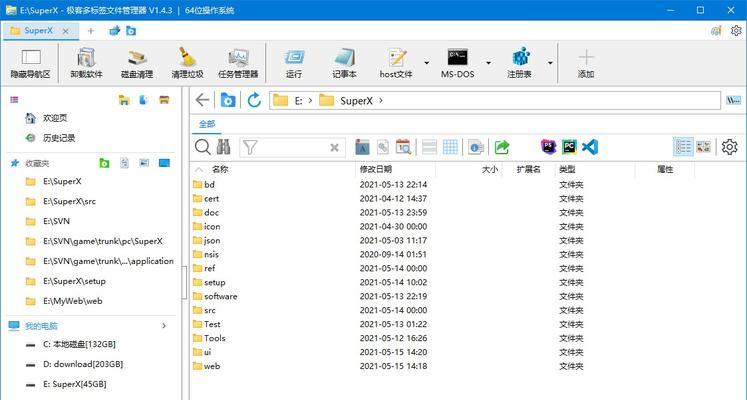Open 记事本 notepad shortcut
Screen dimensions: 747x400
(344, 63)
